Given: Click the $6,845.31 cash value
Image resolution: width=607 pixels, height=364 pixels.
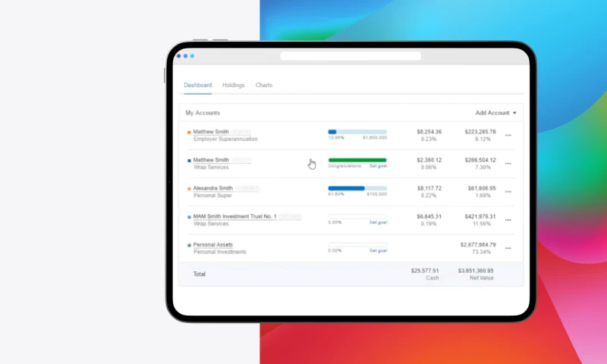Looking at the screenshot, I should coord(429,217).
